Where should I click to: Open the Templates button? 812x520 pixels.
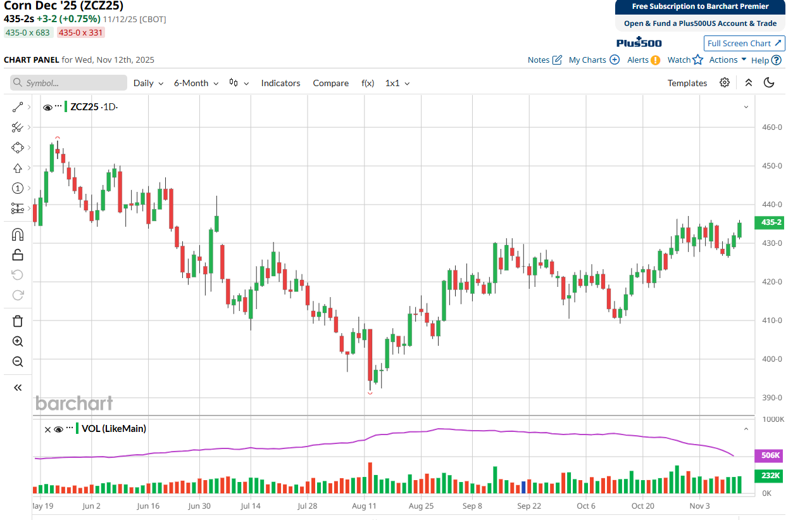[x=687, y=83]
